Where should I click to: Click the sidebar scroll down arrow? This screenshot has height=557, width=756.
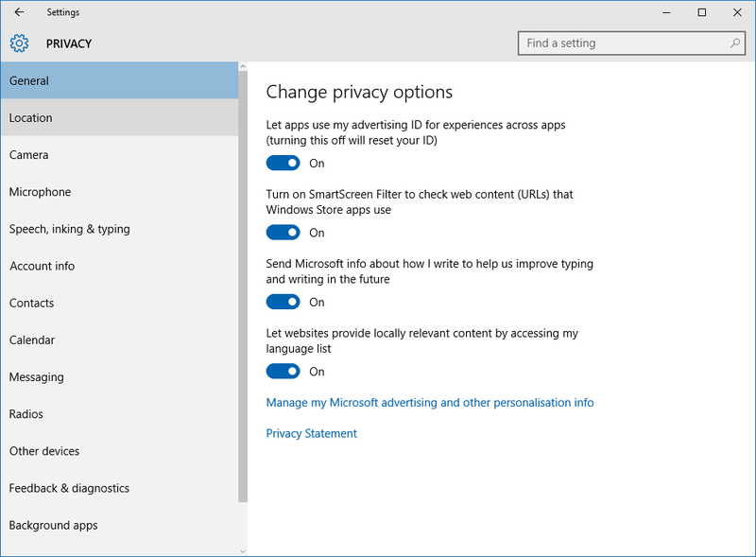[x=243, y=550]
